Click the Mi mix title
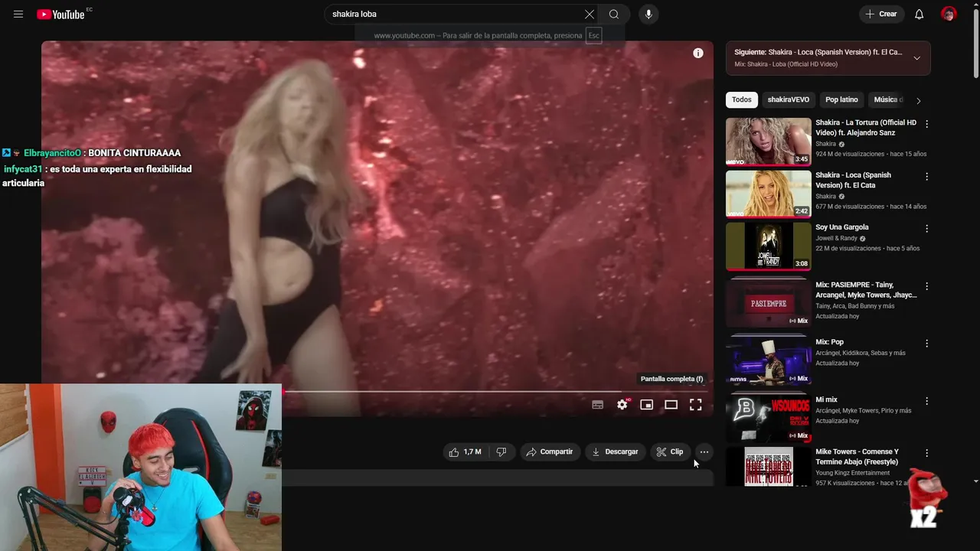This screenshot has height=551, width=980. (x=826, y=399)
